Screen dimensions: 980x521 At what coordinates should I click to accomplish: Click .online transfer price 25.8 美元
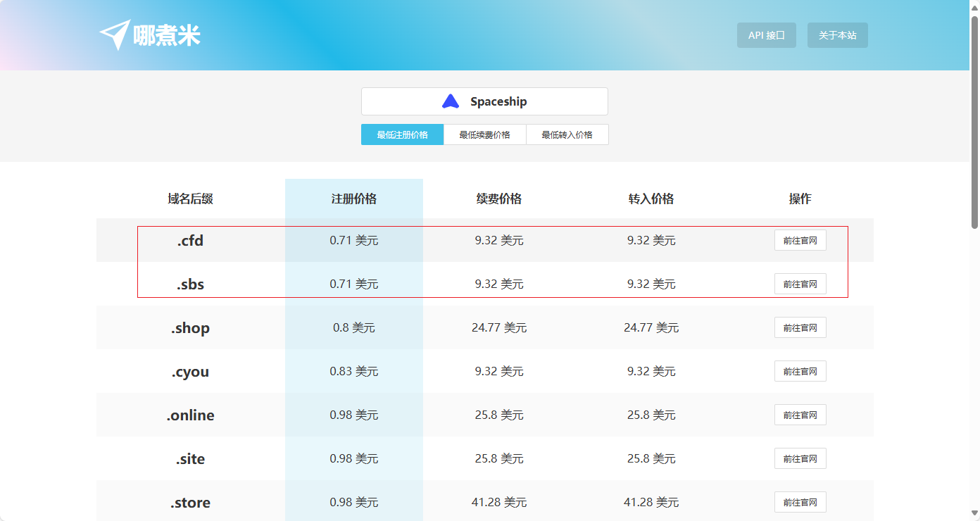(651, 415)
